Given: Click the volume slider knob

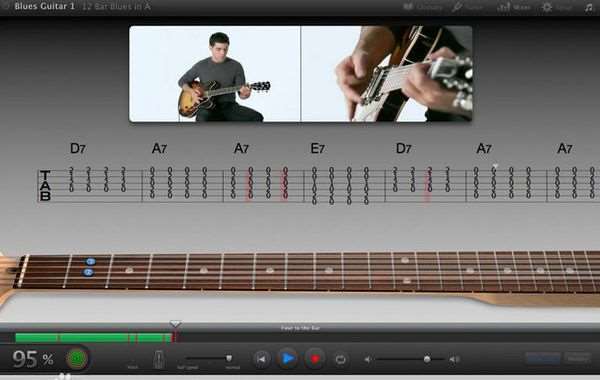Looking at the screenshot, I should (x=427, y=359).
